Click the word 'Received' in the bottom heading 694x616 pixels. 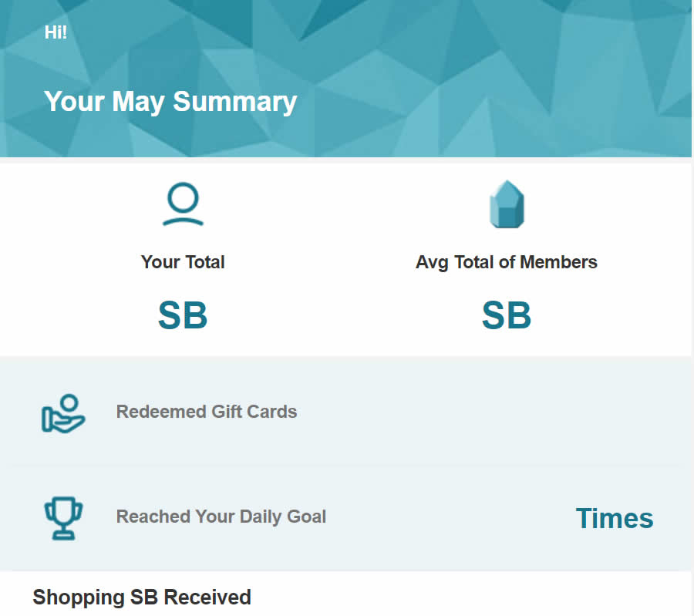207,597
